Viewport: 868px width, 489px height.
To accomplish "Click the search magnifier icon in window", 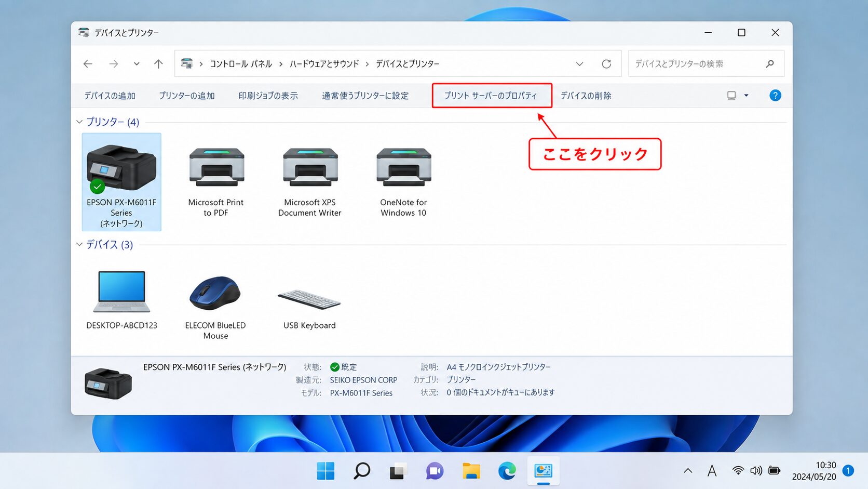I will point(770,64).
